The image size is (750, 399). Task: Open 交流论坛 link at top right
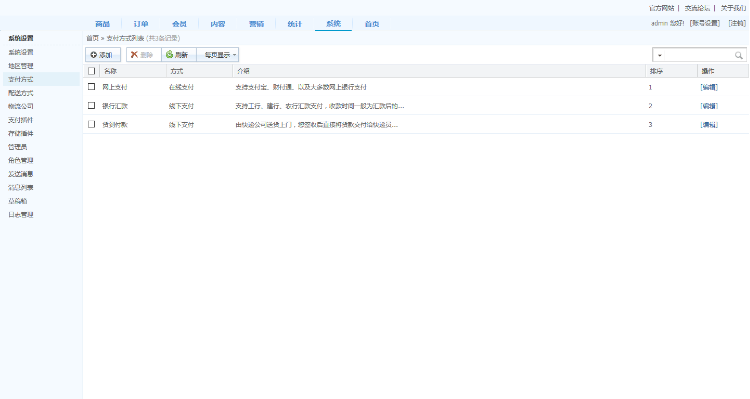[x=697, y=8]
